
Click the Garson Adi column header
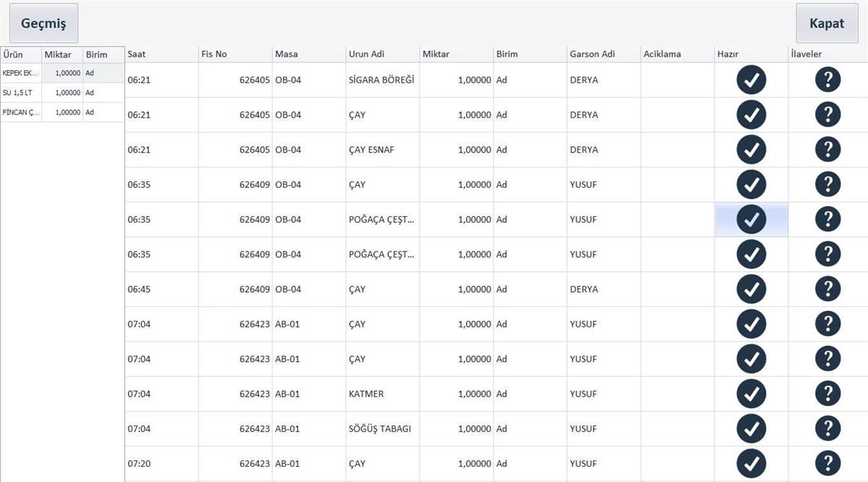[x=603, y=54]
